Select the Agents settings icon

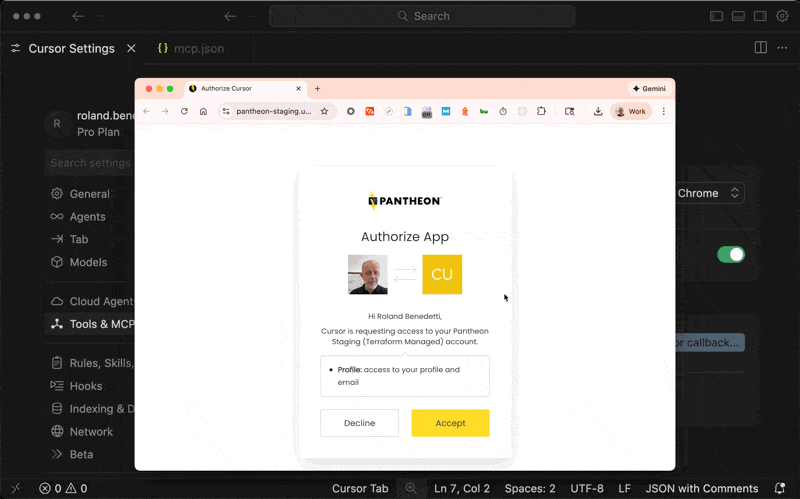pos(57,217)
